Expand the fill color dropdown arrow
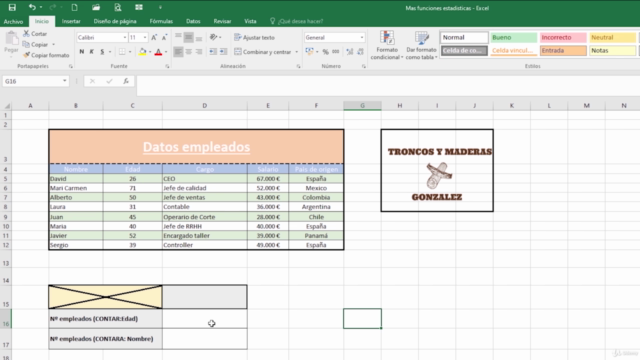Viewport: 640px width, 360px height. (150, 52)
